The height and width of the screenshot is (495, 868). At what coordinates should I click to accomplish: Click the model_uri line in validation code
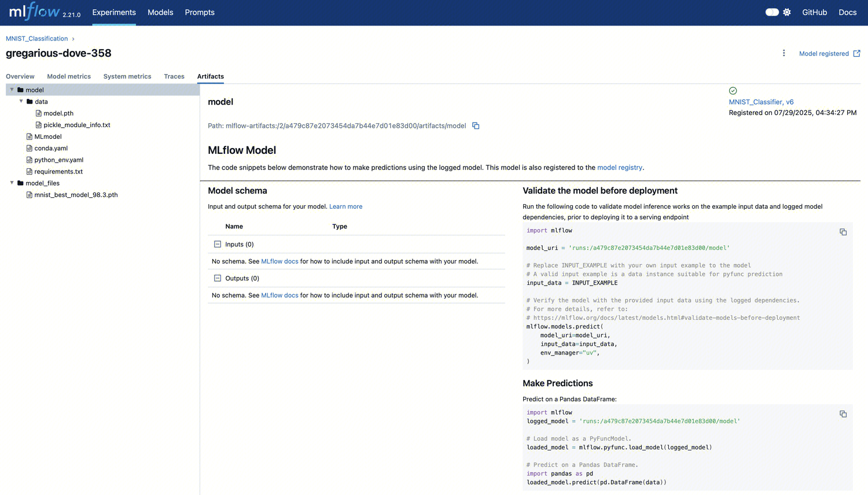tap(628, 248)
